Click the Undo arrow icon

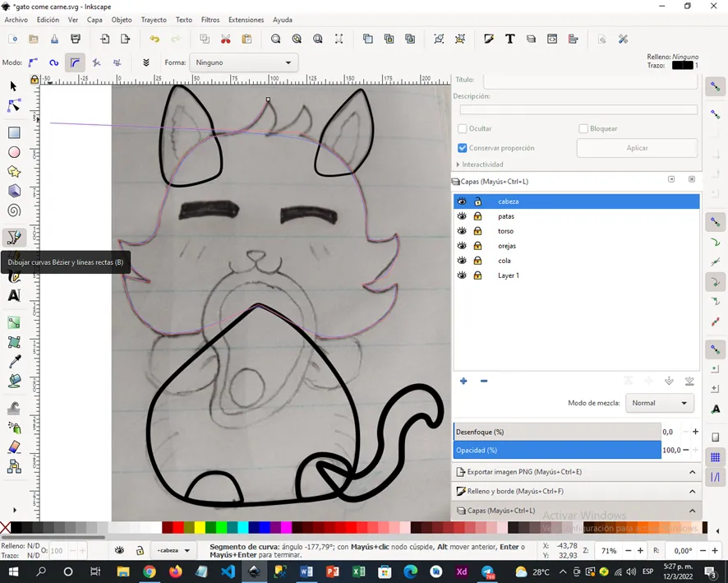pyautogui.click(x=154, y=39)
